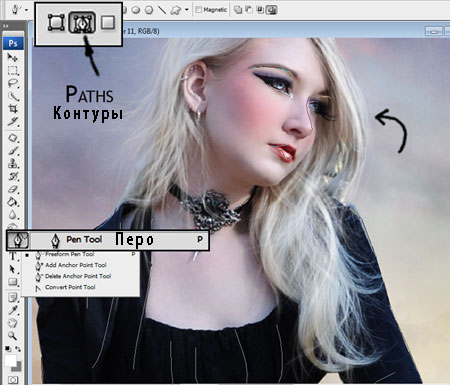The width and height of the screenshot is (450, 385).
Task: Select the Brush tool
Action: click(x=13, y=151)
